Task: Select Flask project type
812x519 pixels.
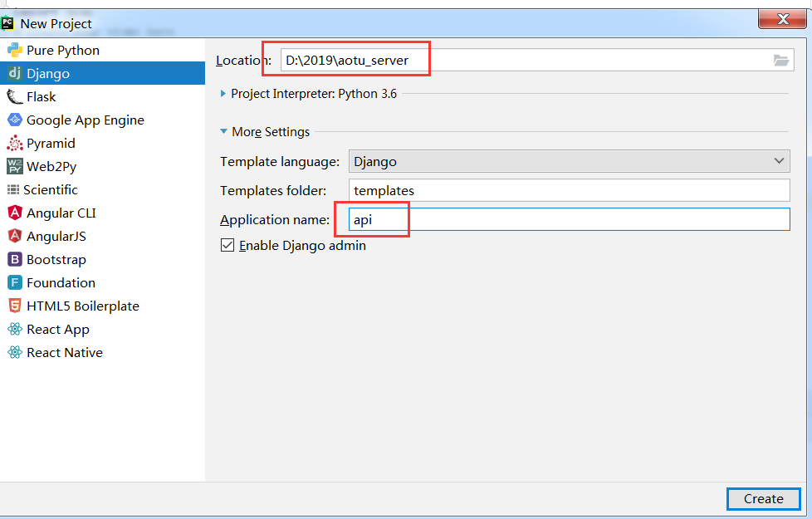Action: (x=102, y=97)
